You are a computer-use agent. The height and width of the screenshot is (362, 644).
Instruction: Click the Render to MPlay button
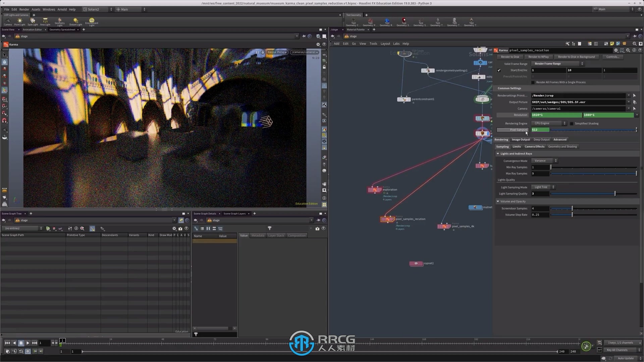(538, 57)
